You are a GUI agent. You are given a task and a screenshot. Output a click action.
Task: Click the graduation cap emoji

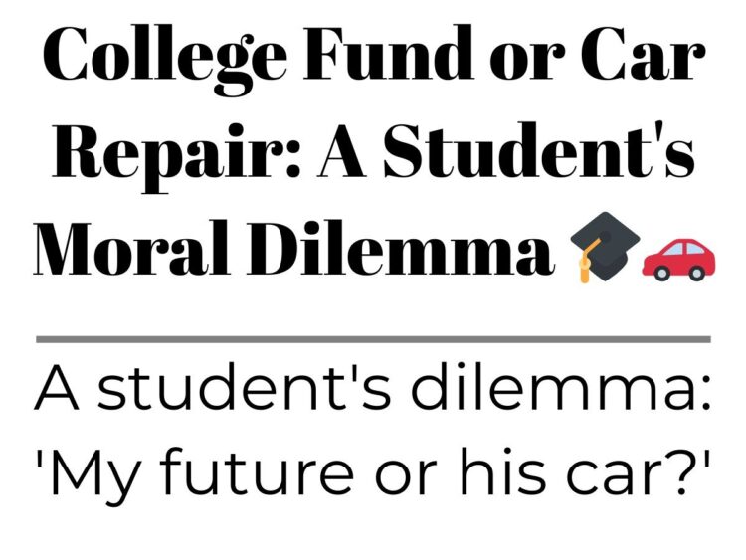(x=605, y=247)
